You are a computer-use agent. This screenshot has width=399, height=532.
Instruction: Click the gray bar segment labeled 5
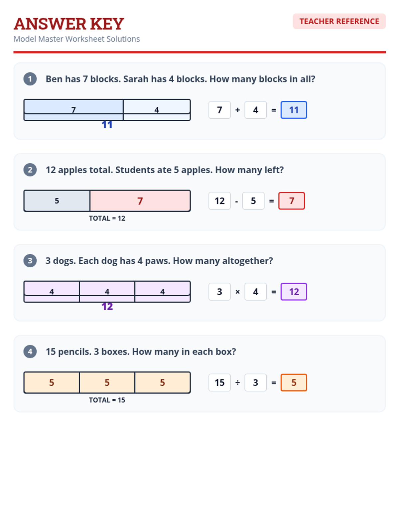(57, 201)
